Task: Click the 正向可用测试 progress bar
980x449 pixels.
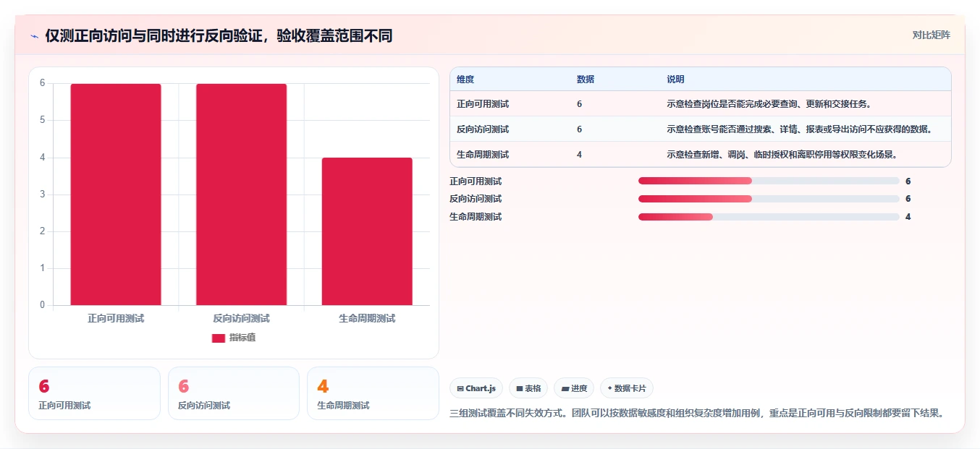Action: point(769,181)
